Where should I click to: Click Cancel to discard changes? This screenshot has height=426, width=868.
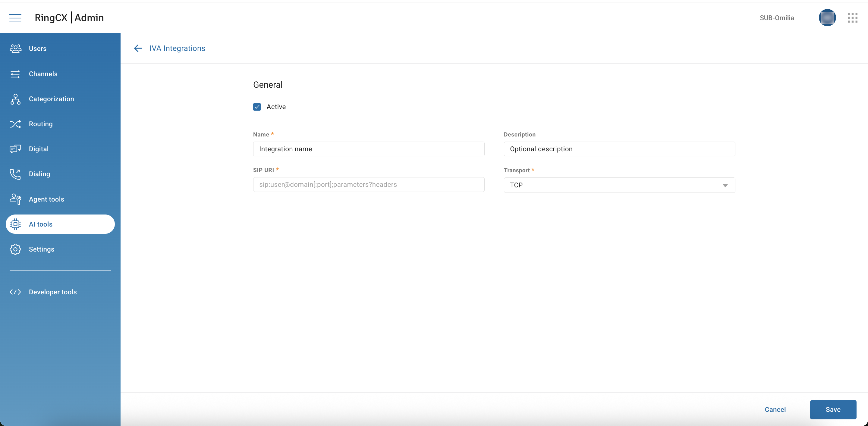click(x=775, y=409)
